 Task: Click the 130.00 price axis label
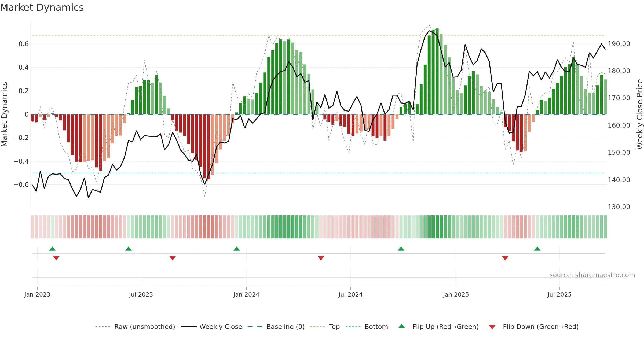pos(619,207)
